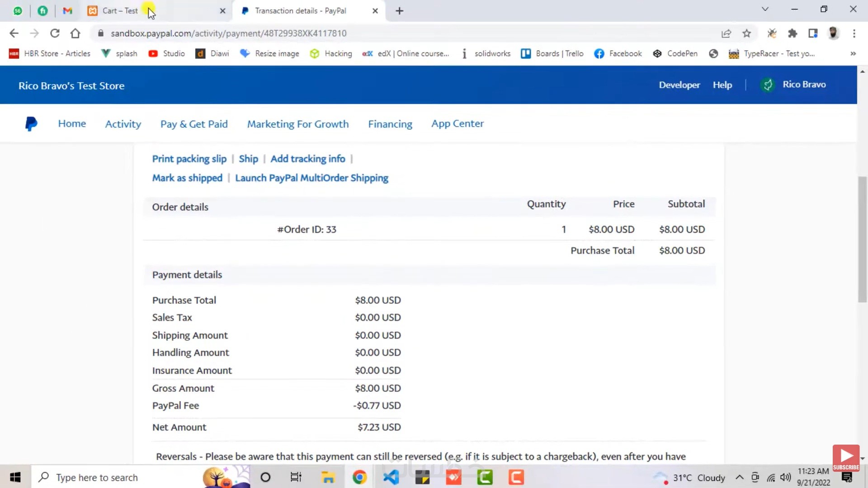Image resolution: width=868 pixels, height=488 pixels.
Task: Expand the tab search chevron
Action: [765, 9]
